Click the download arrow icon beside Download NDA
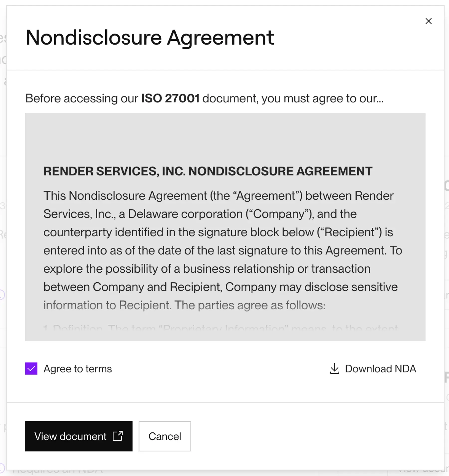This screenshot has width=449, height=476. [334, 369]
